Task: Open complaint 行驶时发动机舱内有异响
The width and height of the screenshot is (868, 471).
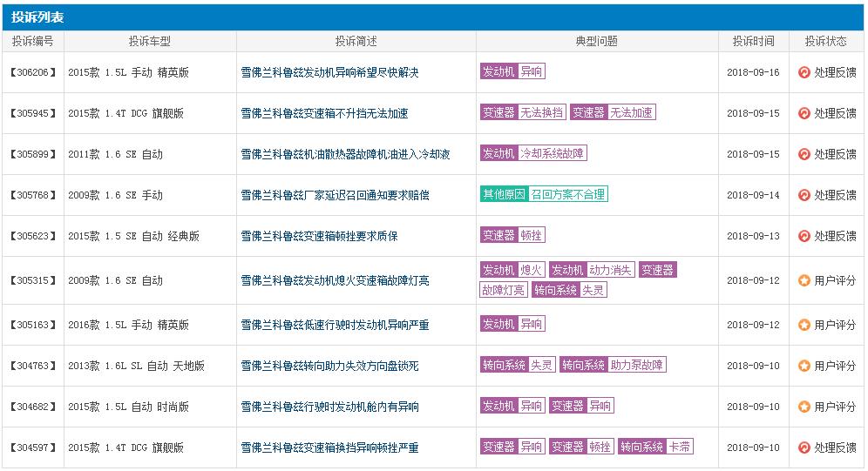Action: point(330,407)
